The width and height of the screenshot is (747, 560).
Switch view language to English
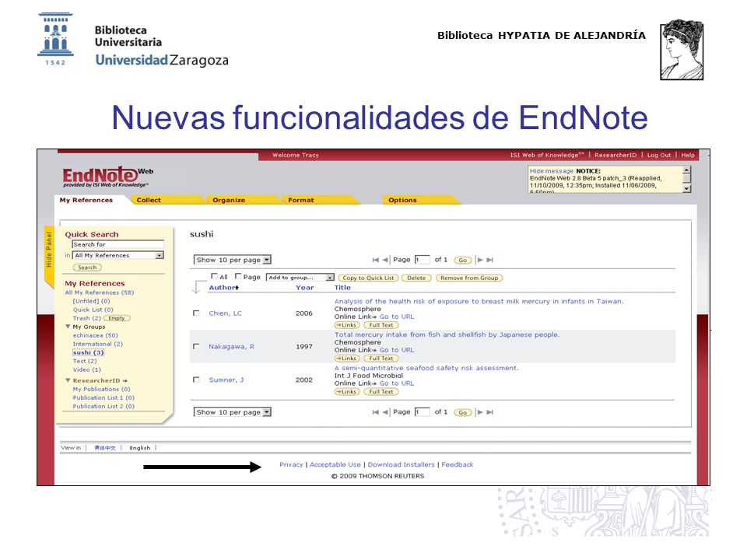[139, 448]
